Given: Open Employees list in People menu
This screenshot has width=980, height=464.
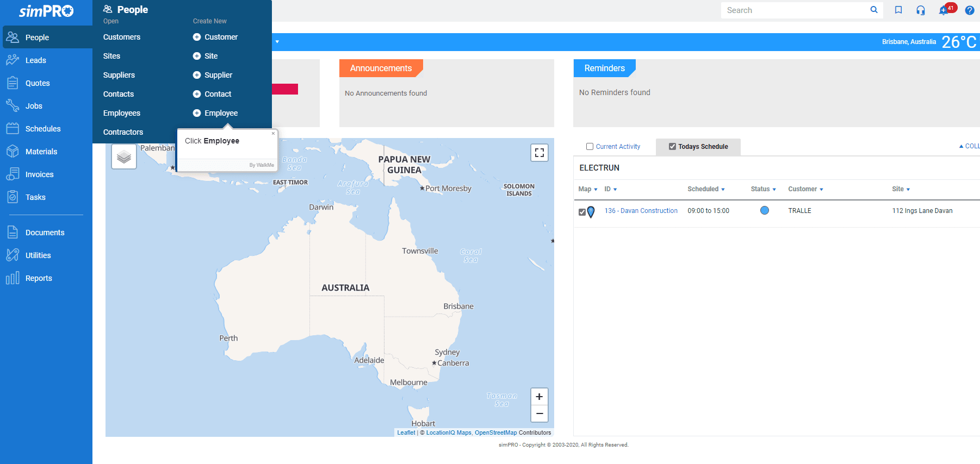Looking at the screenshot, I should (122, 113).
